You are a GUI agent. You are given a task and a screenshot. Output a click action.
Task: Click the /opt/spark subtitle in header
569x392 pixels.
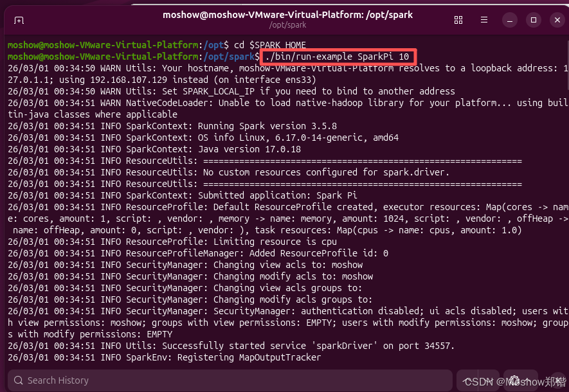(x=287, y=25)
